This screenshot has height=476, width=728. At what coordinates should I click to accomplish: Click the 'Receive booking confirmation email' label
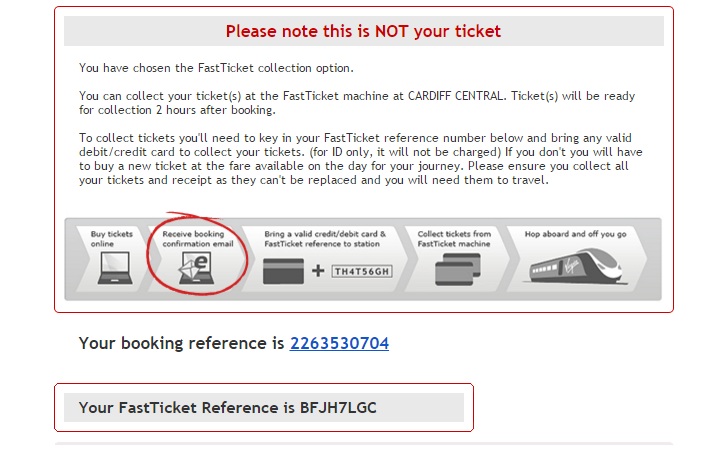click(198, 239)
